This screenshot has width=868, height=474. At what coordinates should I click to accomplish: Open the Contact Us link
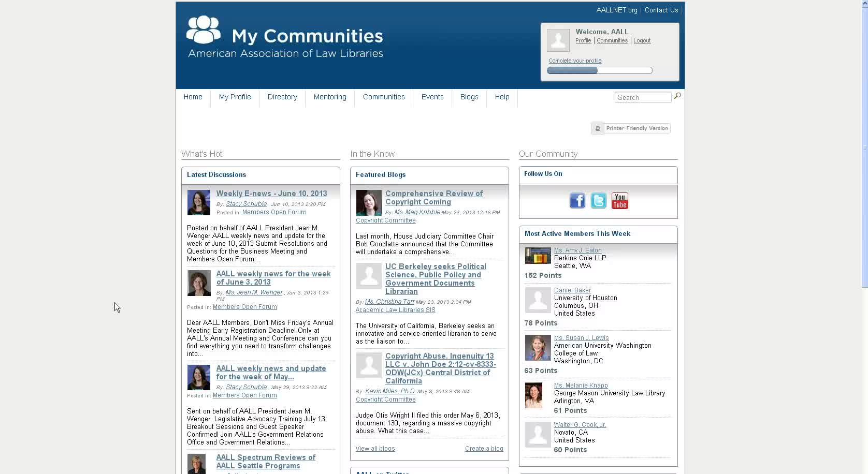point(661,10)
